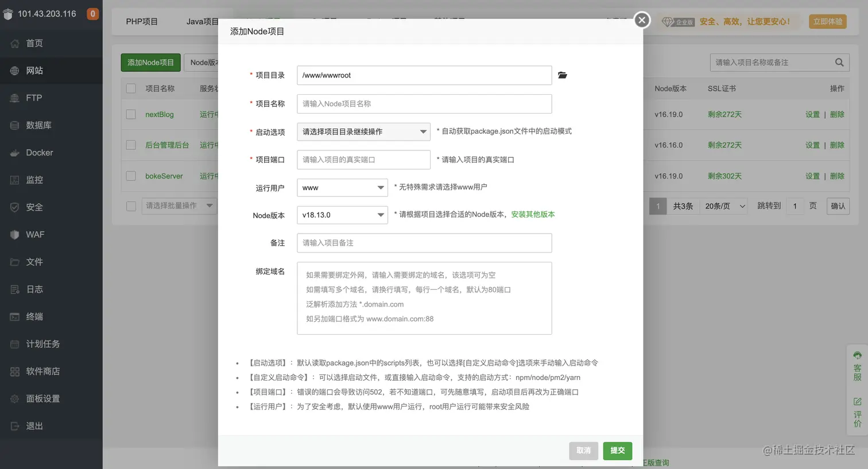Click the panel settings gear icon
The width and height of the screenshot is (868, 469).
[15, 398]
